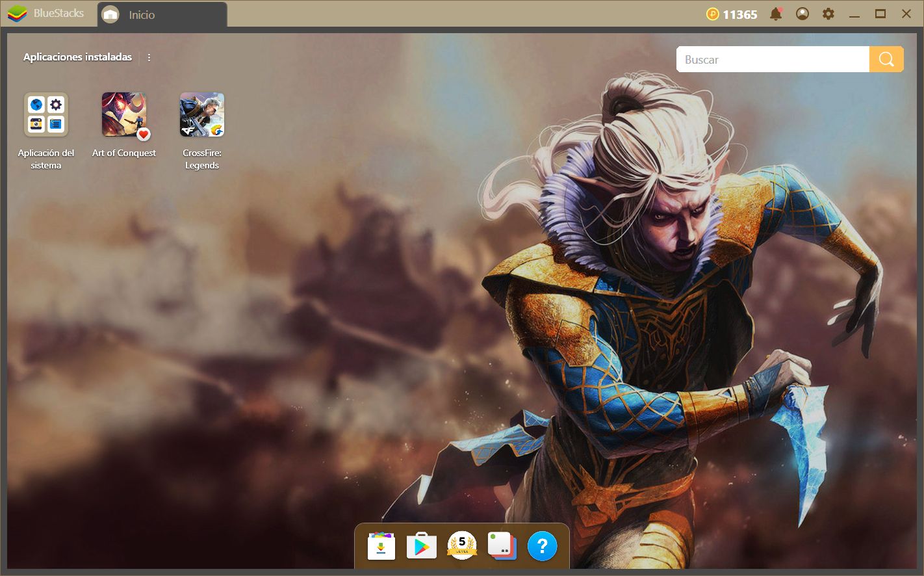Open the installed apps three-dot menu
The image size is (924, 576).
(149, 57)
